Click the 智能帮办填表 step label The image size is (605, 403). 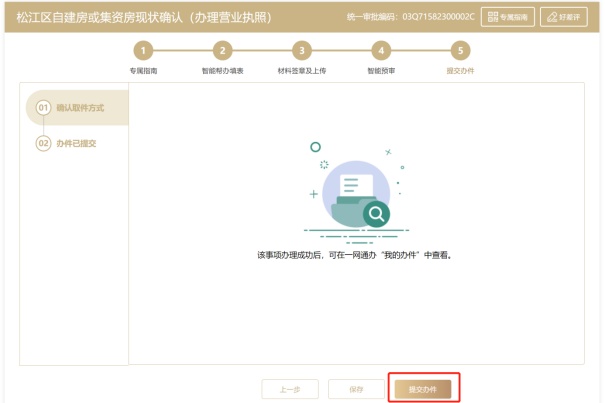pyautogui.click(x=223, y=71)
